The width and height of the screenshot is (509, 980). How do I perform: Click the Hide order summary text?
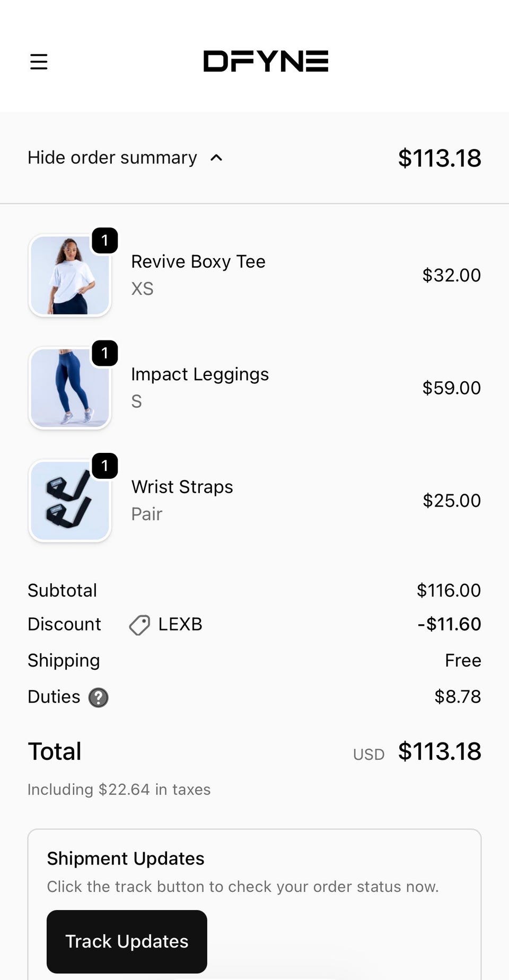pyautogui.click(x=112, y=158)
